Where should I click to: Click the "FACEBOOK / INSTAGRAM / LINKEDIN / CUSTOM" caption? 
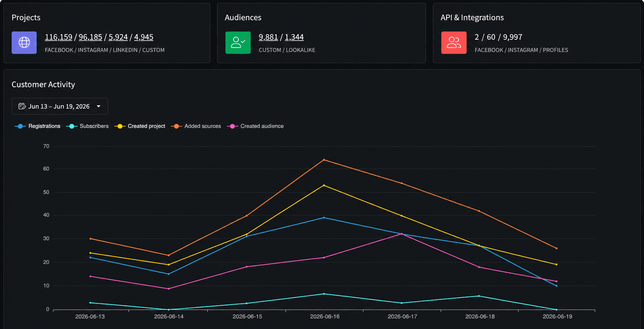[105, 50]
